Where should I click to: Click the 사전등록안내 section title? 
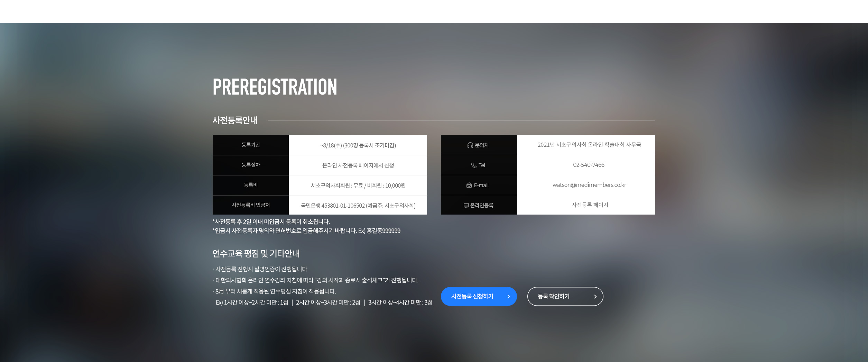tap(235, 120)
